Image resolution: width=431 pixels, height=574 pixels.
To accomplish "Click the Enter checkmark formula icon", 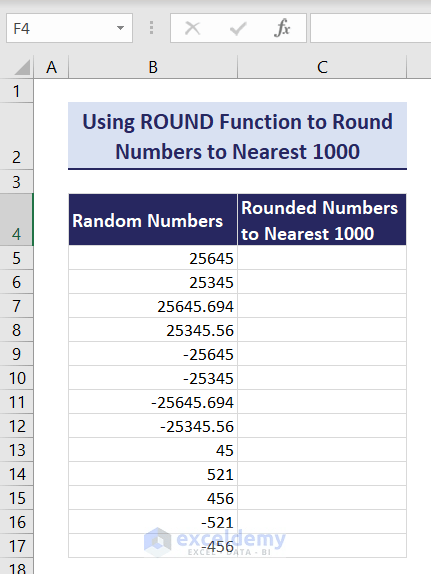I will (238, 28).
